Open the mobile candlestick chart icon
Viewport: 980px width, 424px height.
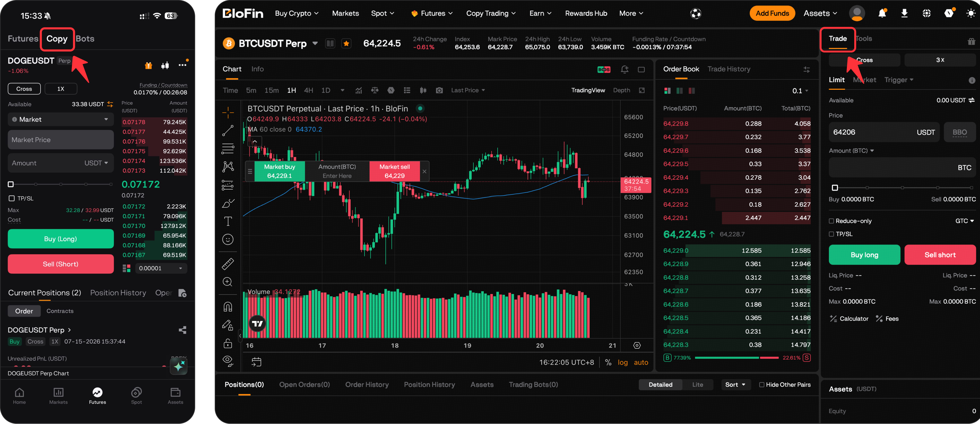click(165, 65)
